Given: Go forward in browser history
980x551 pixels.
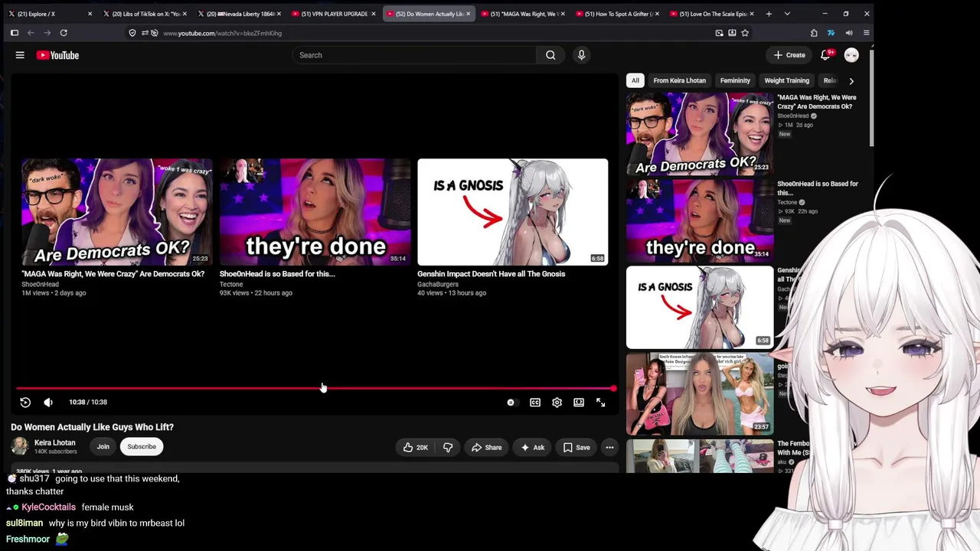Looking at the screenshot, I should coord(47,33).
